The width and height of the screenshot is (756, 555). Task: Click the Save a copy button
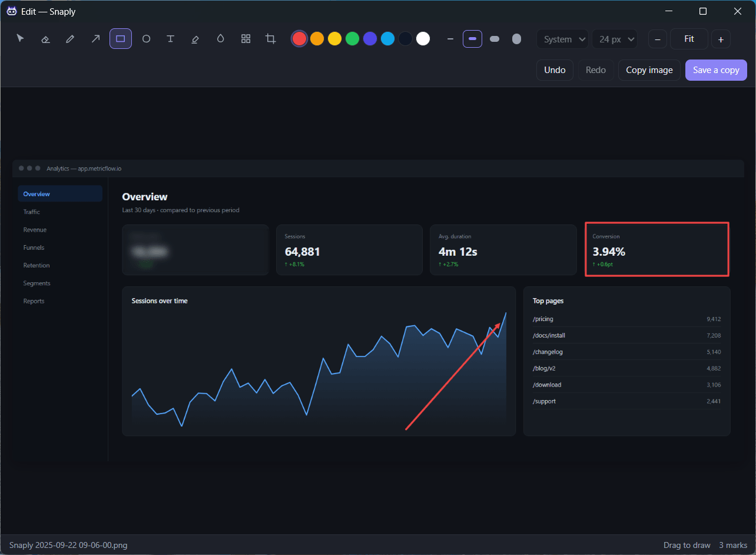tap(716, 70)
